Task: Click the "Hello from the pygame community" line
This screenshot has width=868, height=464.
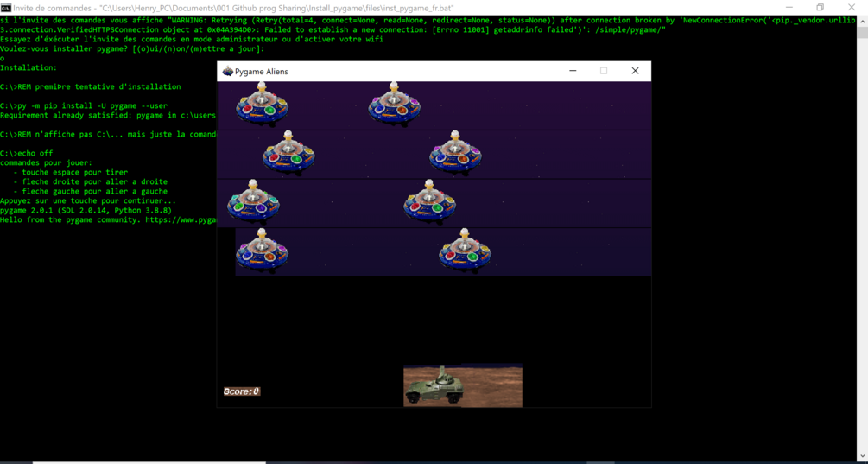Action: tap(108, 219)
